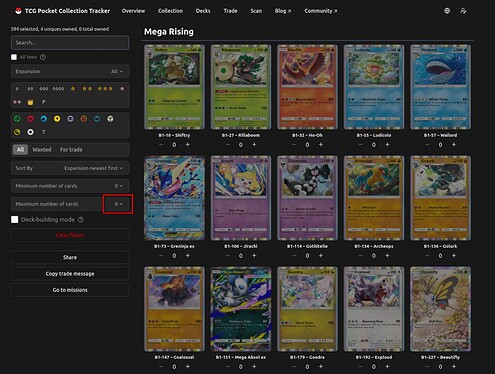Screen dimensions: 495x374
Task: Open Minimum number of cards dropdown
Action: tap(70, 186)
